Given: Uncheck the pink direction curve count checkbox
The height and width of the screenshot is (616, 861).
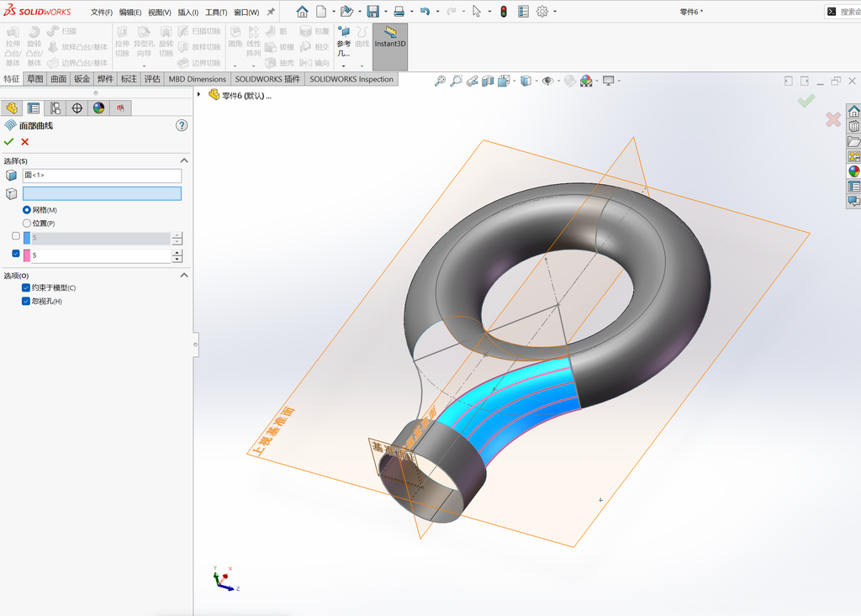Looking at the screenshot, I should [x=16, y=254].
